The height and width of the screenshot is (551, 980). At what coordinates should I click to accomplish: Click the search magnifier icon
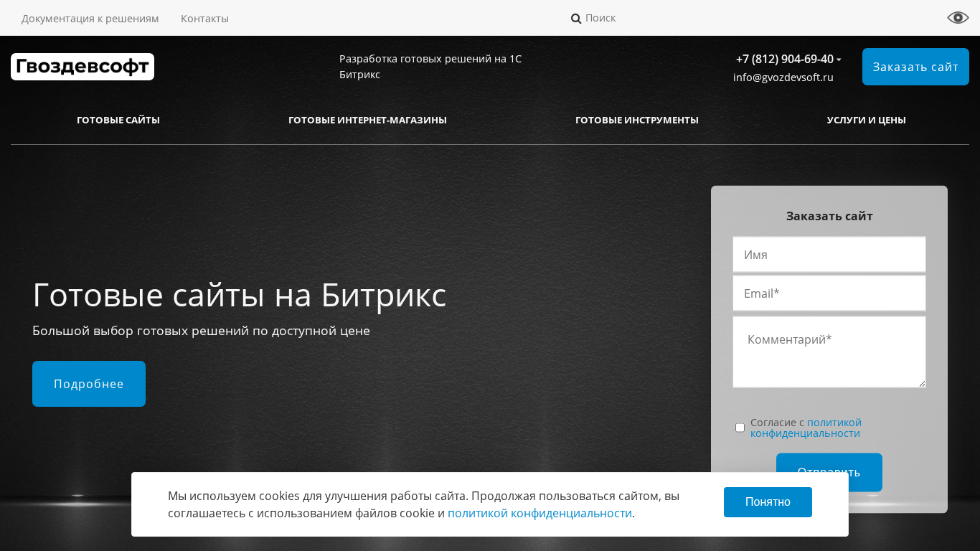[x=576, y=19]
